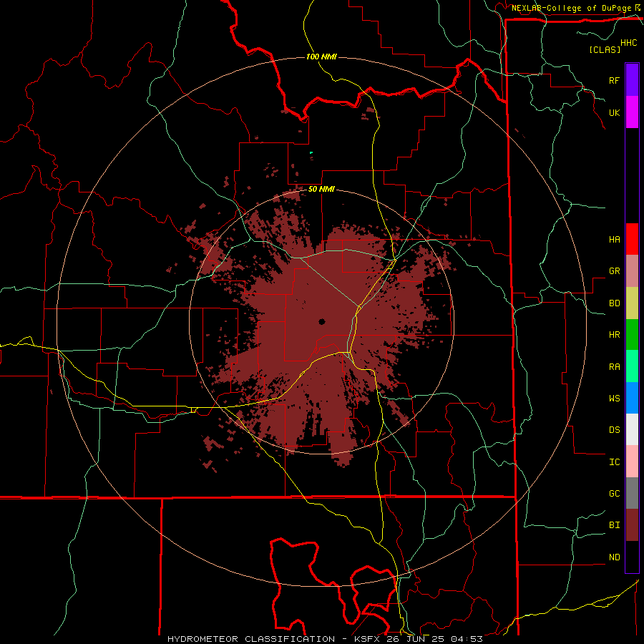The height and width of the screenshot is (644, 644).
Task: Click the '04:53' timestamp
Action: pyautogui.click(x=467, y=639)
